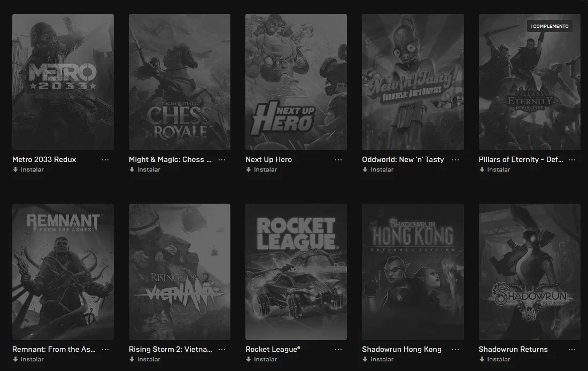Click Instalar under Metro 2033 Redux
This screenshot has height=371, width=588.
click(28, 169)
